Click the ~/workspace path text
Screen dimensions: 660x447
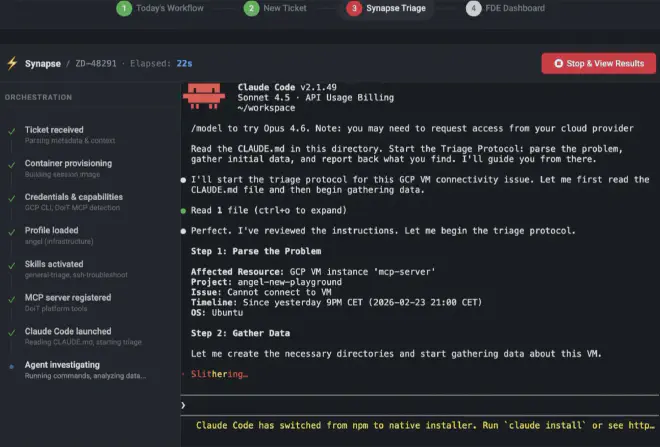tap(266, 108)
